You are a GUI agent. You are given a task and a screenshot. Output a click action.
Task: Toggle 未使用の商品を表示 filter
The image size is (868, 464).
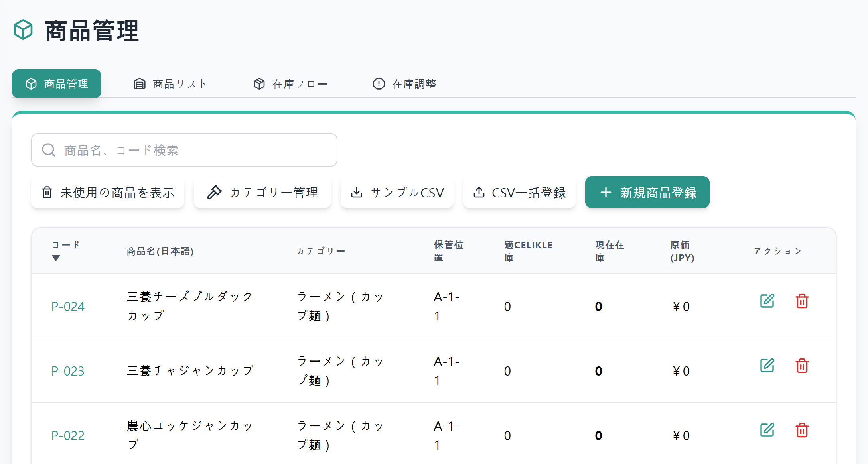click(x=107, y=192)
